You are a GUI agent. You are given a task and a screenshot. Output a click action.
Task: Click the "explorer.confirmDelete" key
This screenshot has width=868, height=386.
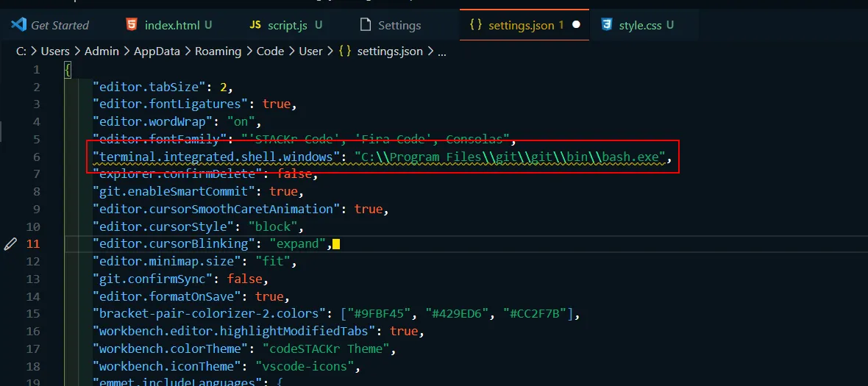coord(178,174)
